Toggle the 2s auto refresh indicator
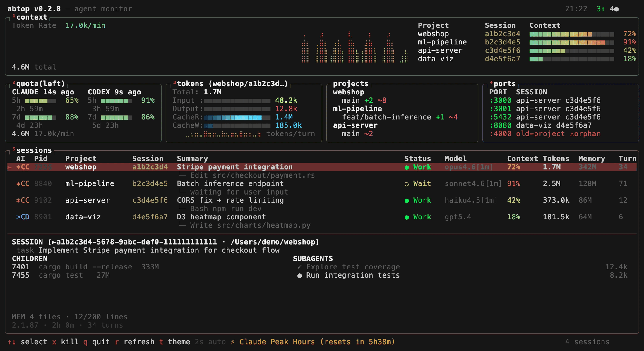Screen dimensions: 644x351 point(210,342)
